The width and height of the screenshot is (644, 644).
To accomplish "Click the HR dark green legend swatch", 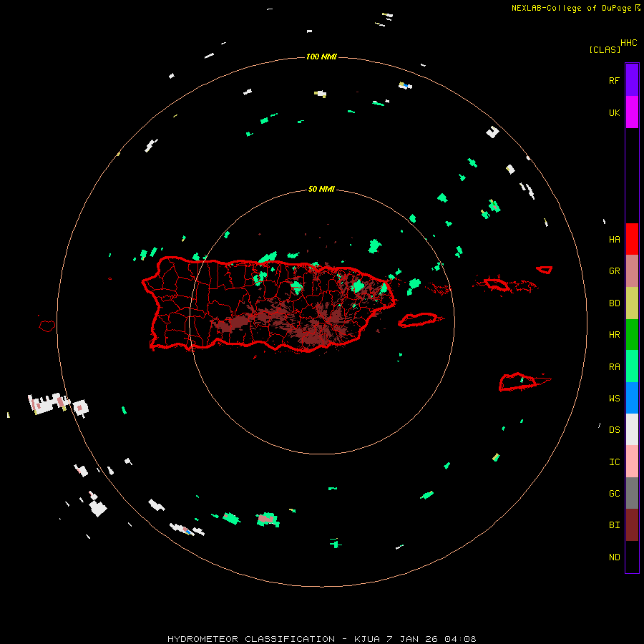I will tap(632, 335).
